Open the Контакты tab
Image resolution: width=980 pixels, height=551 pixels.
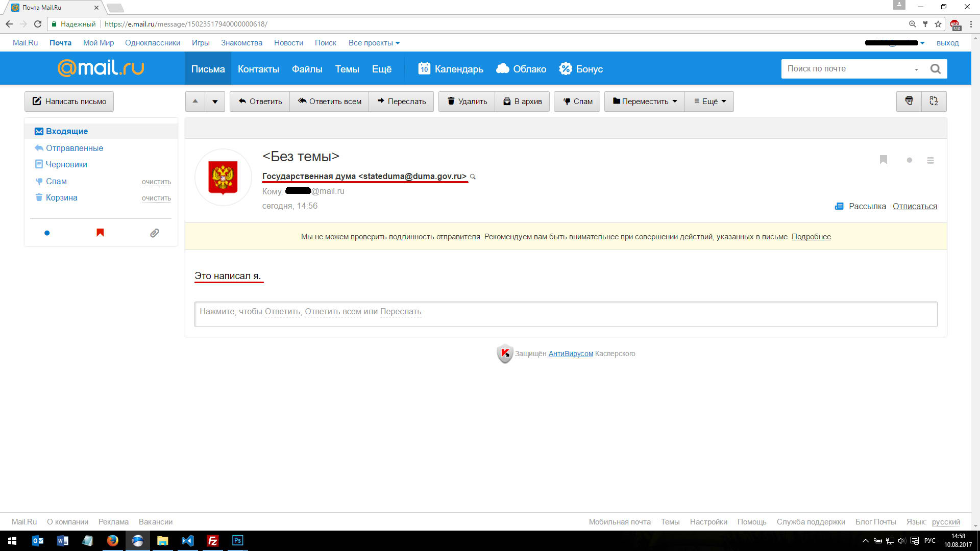pyautogui.click(x=258, y=69)
